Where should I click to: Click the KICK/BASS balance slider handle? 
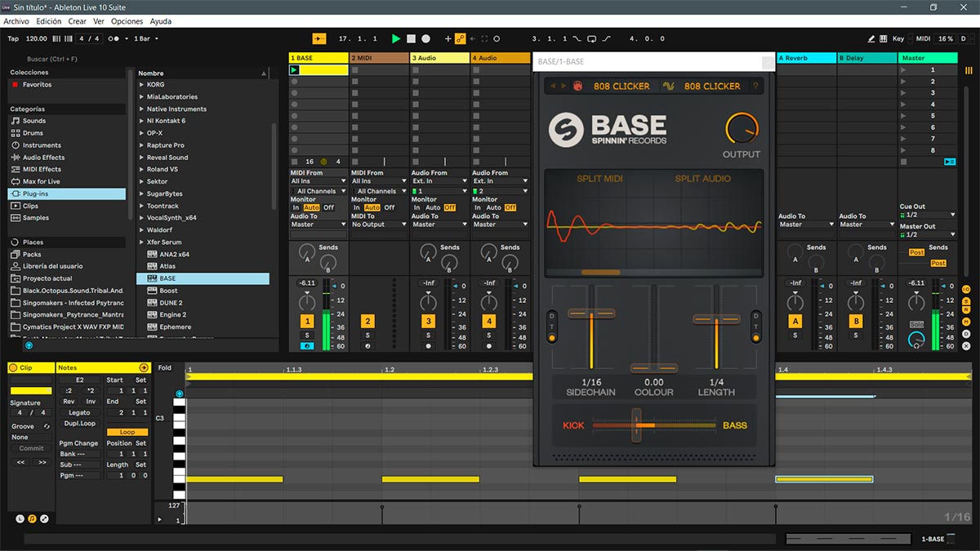[636, 425]
